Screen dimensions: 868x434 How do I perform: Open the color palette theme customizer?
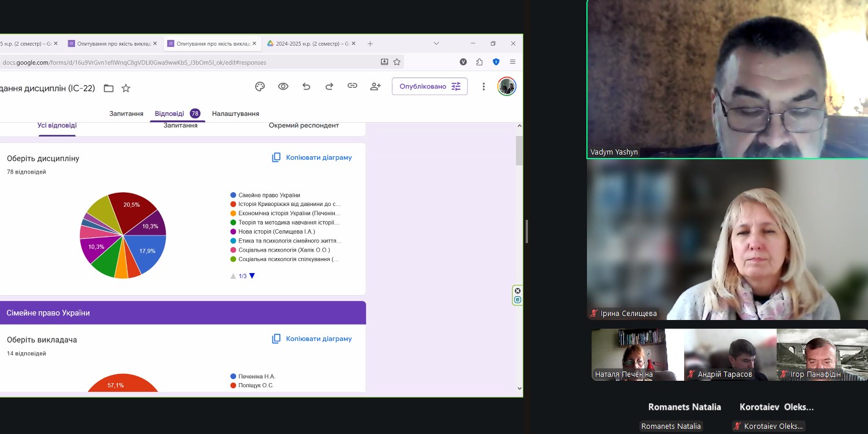point(260,87)
